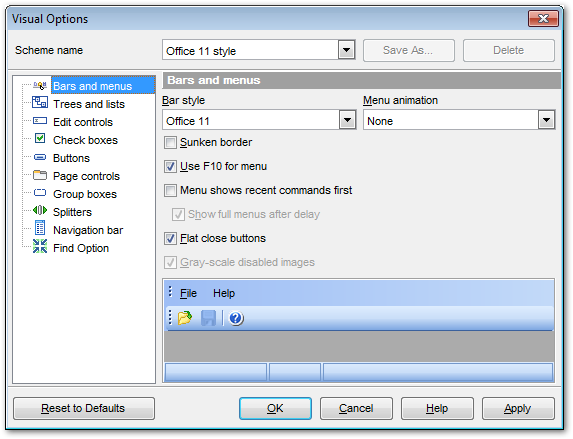This screenshot has width=573, height=439.
Task: Click the preview toolbar drag handle
Action: tap(170, 318)
